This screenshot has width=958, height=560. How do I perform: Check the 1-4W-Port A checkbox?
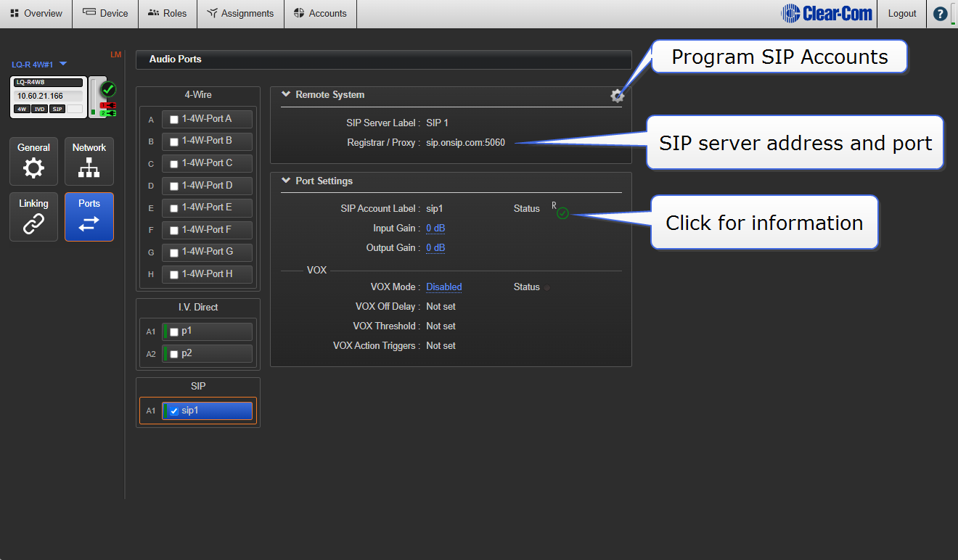(x=173, y=120)
